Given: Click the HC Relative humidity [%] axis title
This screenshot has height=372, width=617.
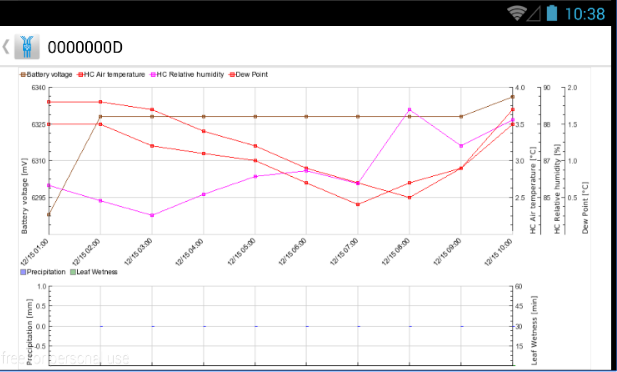Looking at the screenshot, I should click(557, 189).
